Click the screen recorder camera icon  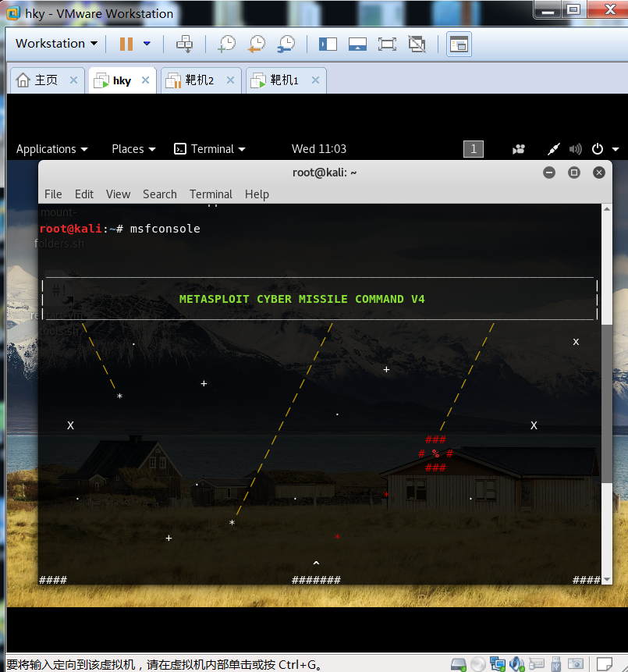(518, 149)
